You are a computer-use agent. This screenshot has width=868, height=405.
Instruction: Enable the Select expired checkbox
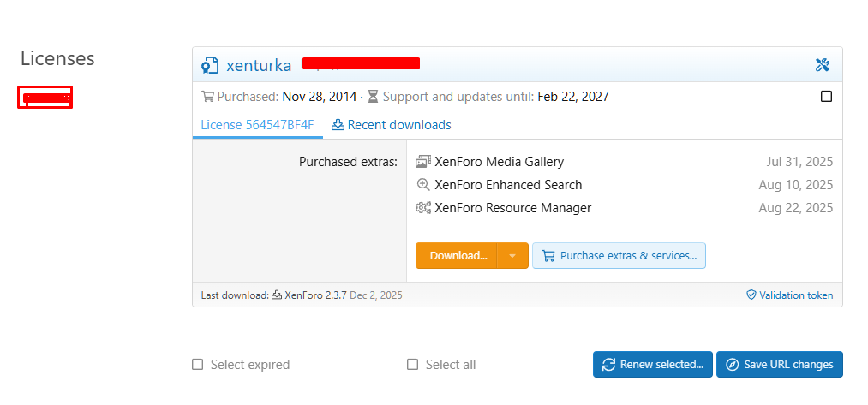[x=198, y=365]
